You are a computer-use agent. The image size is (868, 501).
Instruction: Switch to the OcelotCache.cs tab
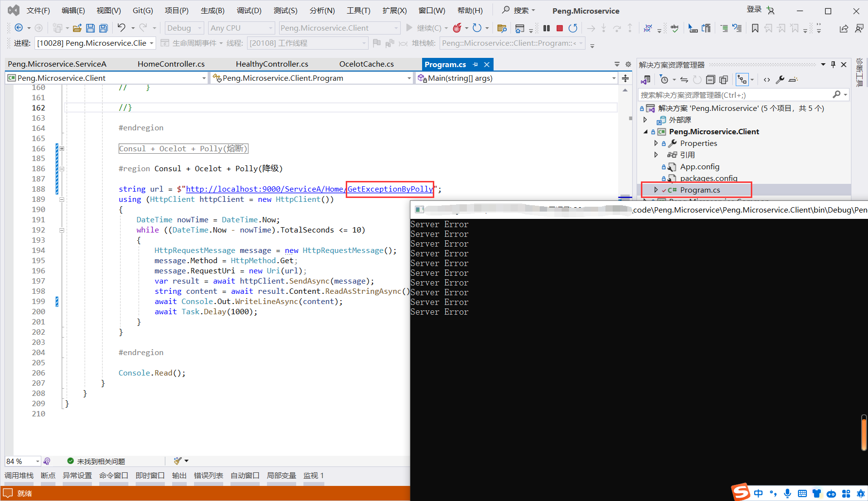367,64
